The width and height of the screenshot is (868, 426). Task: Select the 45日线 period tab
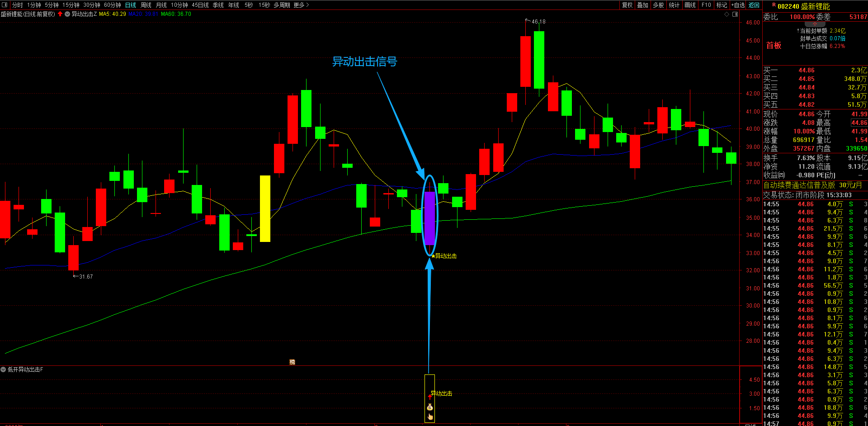point(200,5)
